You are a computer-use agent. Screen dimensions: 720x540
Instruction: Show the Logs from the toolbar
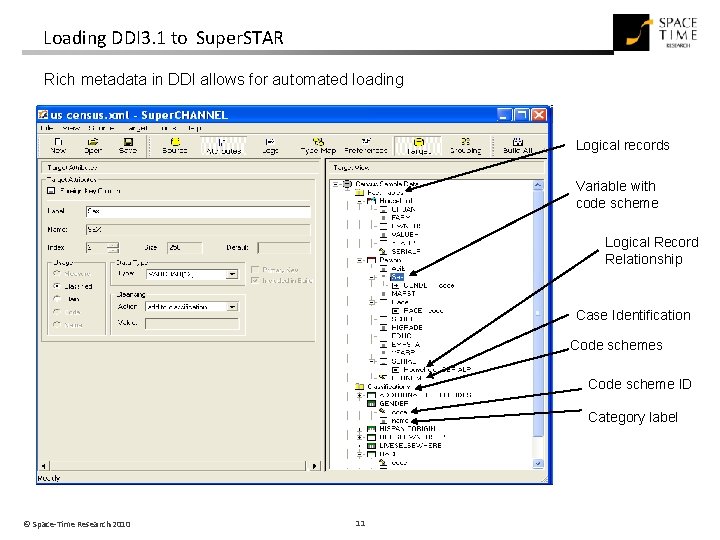click(x=270, y=145)
